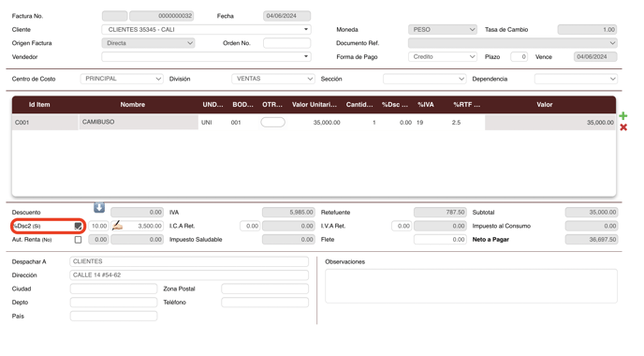Open the Origen Factura dropdown

[x=148, y=43]
